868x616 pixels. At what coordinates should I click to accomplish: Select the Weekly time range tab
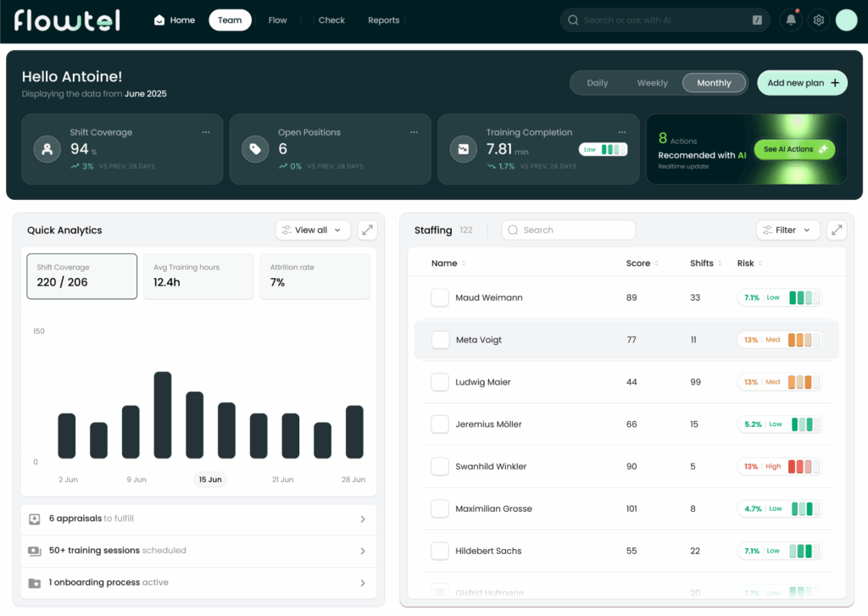[652, 83]
